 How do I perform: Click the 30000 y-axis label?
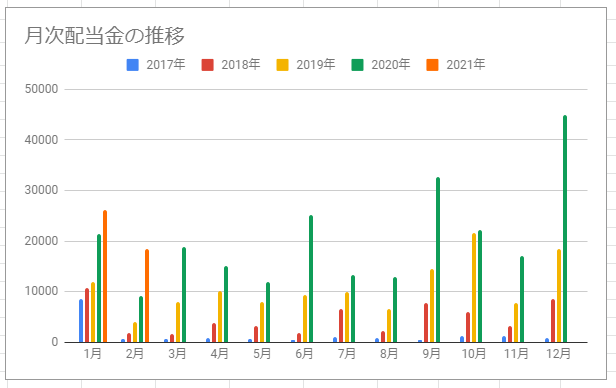click(x=41, y=190)
